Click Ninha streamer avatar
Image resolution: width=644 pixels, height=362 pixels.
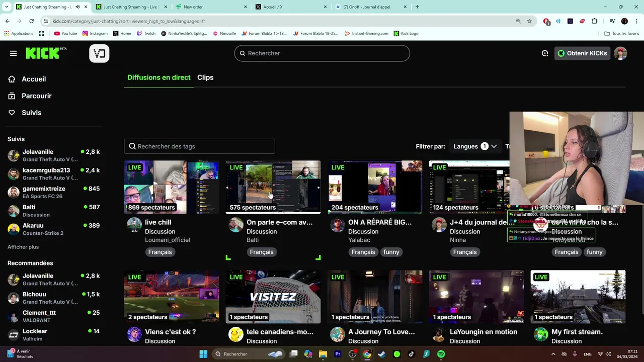coord(439,225)
